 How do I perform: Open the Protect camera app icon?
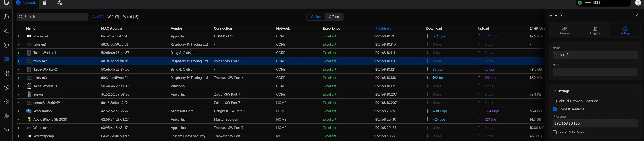(x=45, y=3)
